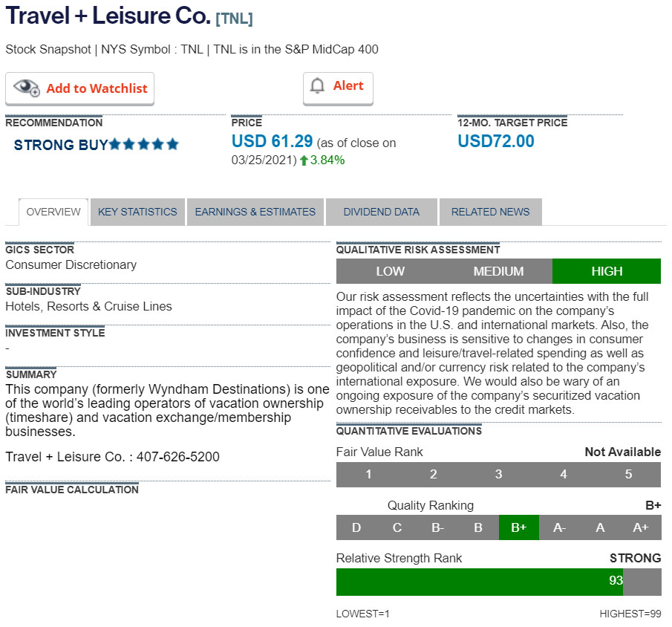This screenshot has height=627, width=672.
Task: Click the USD 61.29 price value
Action: [x=272, y=141]
